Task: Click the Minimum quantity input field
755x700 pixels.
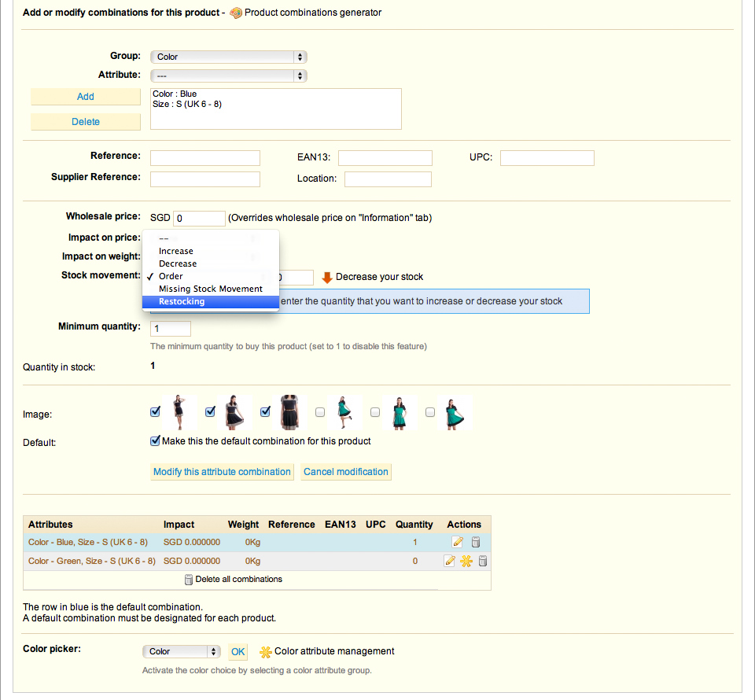Action: 171,328
